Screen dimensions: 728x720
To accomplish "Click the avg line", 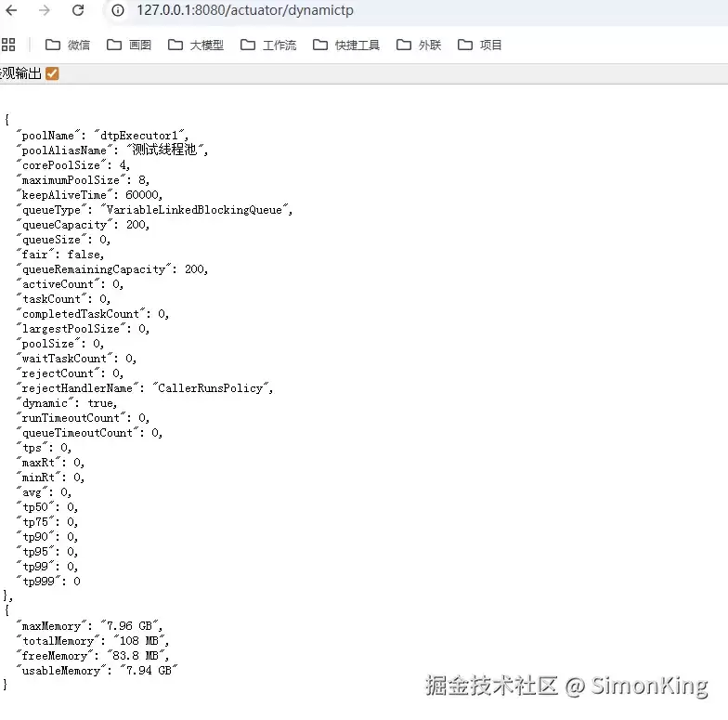I will 44,492.
